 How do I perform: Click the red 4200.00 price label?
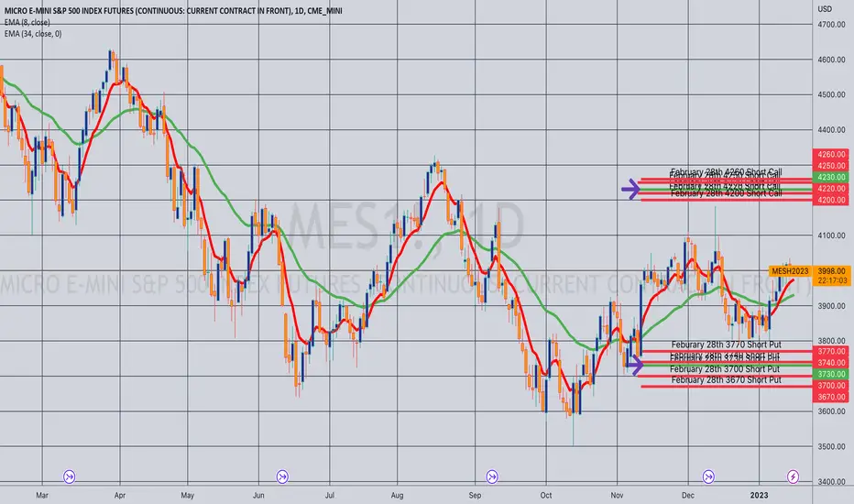[x=830, y=200]
